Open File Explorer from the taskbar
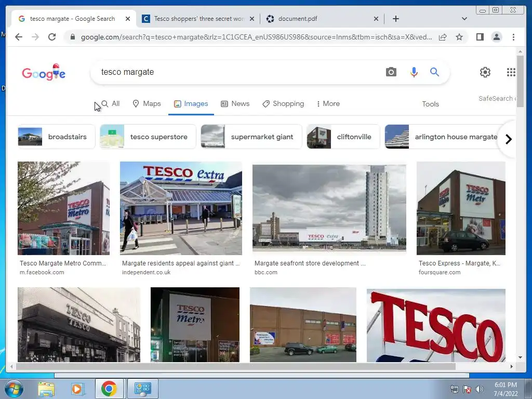 click(46, 389)
